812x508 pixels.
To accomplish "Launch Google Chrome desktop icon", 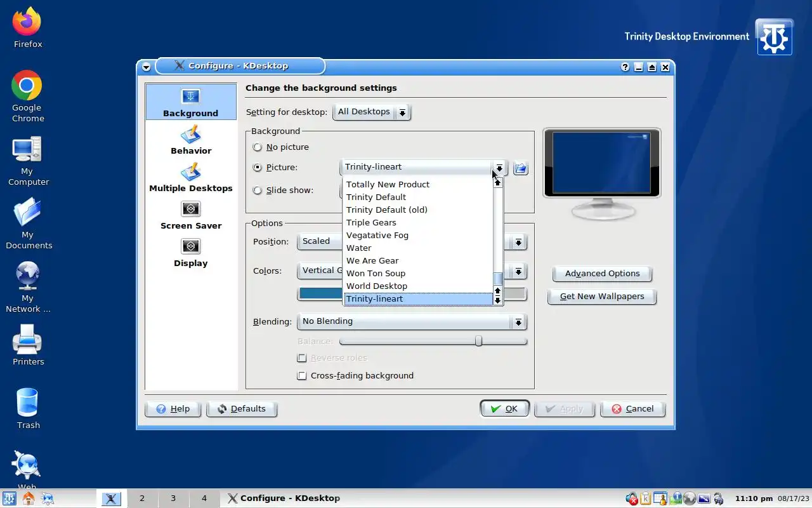I will point(27,96).
